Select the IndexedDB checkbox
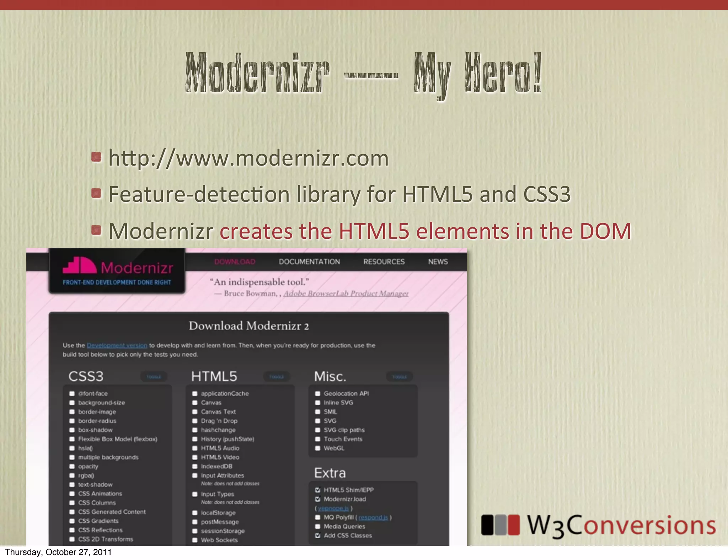 pos(195,467)
